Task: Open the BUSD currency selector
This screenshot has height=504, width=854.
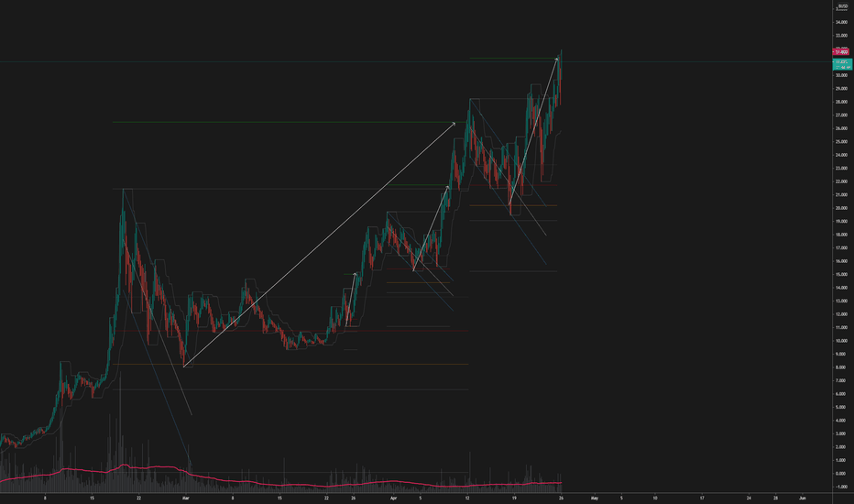Action: click(x=843, y=6)
